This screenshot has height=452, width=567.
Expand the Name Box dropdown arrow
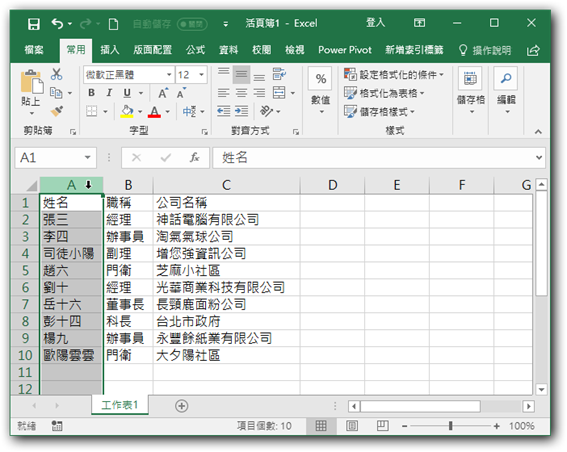point(88,158)
